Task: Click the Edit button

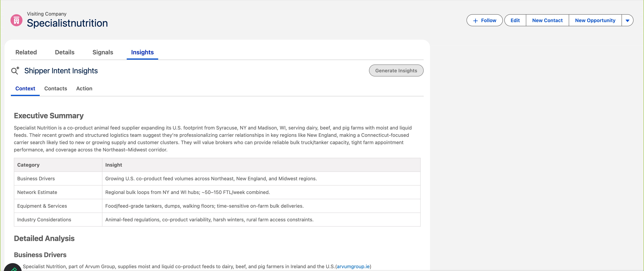Action: (515, 20)
